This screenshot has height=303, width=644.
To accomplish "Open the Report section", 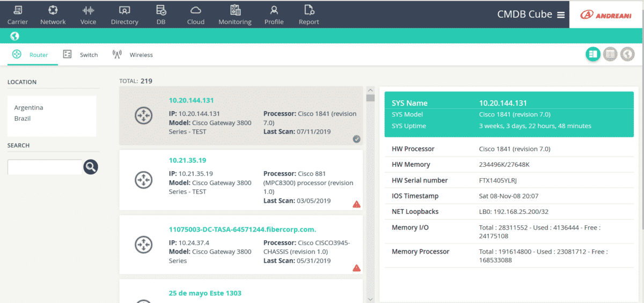I will point(309,15).
